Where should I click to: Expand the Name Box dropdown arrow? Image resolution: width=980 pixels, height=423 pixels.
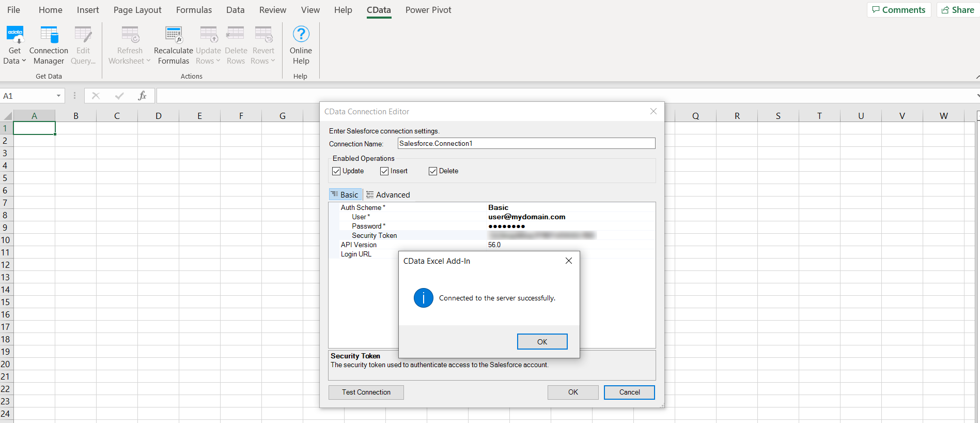58,96
